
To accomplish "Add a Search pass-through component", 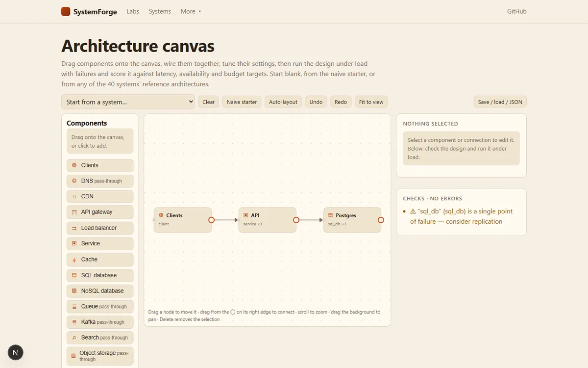I will 100,338.
